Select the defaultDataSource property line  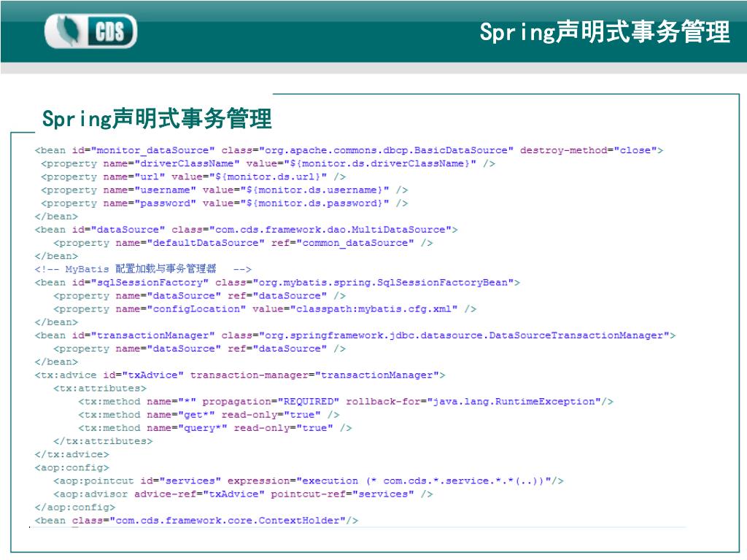coord(243,244)
